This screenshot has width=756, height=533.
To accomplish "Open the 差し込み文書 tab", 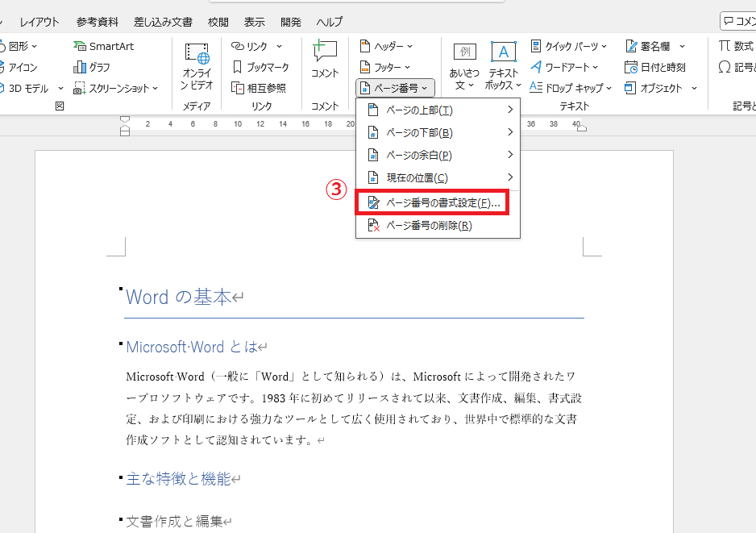I will click(x=163, y=23).
